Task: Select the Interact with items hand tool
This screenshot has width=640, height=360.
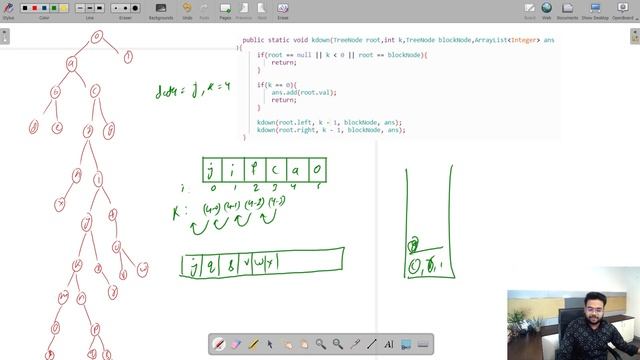Action: 287,344
